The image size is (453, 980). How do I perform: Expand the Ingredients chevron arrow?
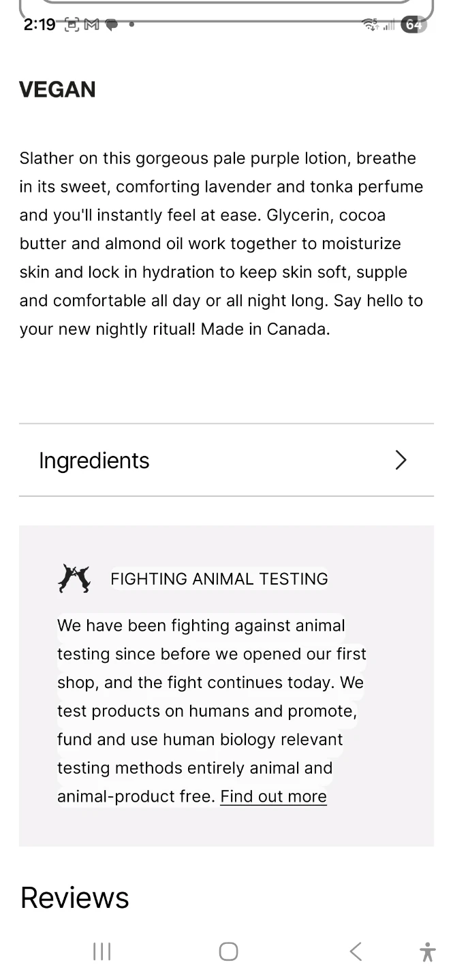(x=401, y=461)
